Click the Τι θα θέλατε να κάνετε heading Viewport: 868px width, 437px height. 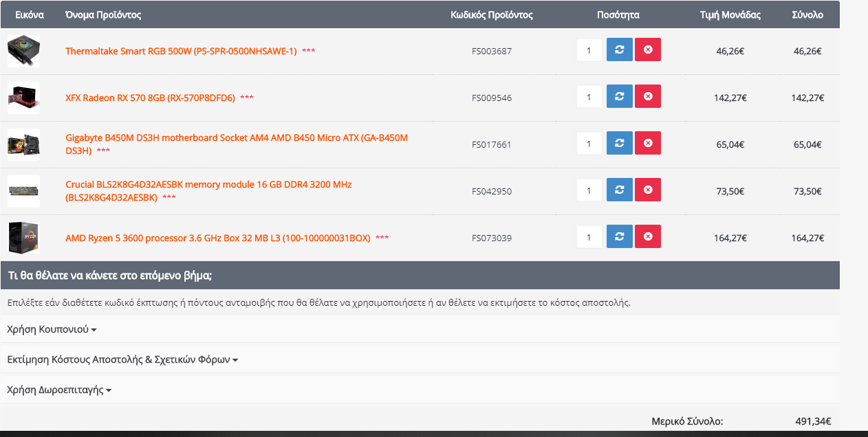pos(110,276)
